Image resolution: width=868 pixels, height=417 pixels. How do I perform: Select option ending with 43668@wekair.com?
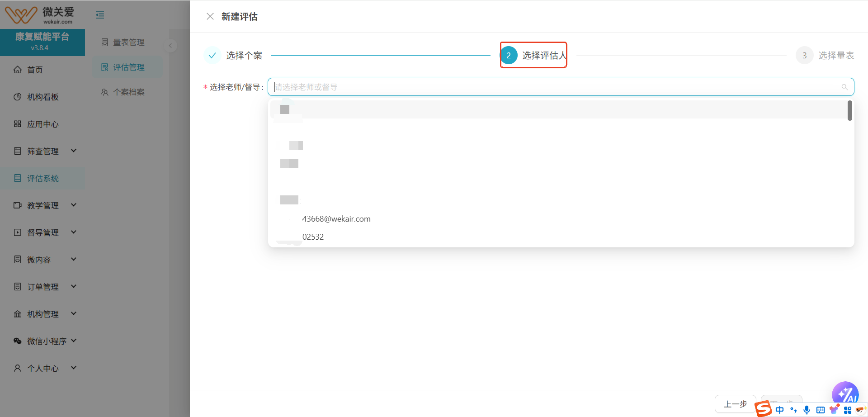(x=336, y=219)
